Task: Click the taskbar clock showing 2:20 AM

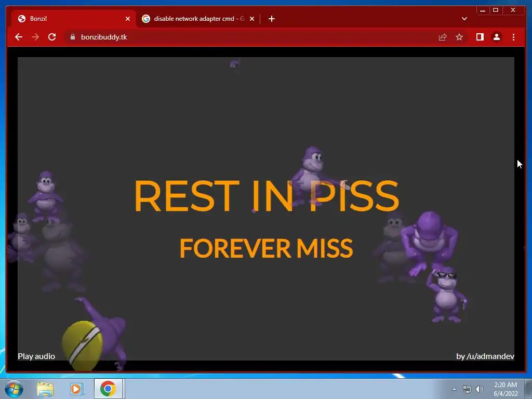Action: point(506,389)
